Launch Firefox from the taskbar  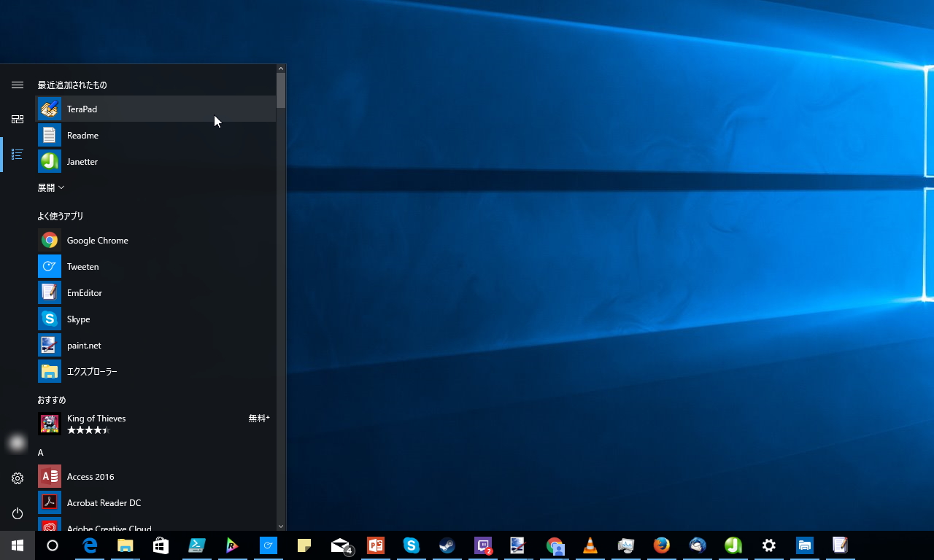coord(662,545)
